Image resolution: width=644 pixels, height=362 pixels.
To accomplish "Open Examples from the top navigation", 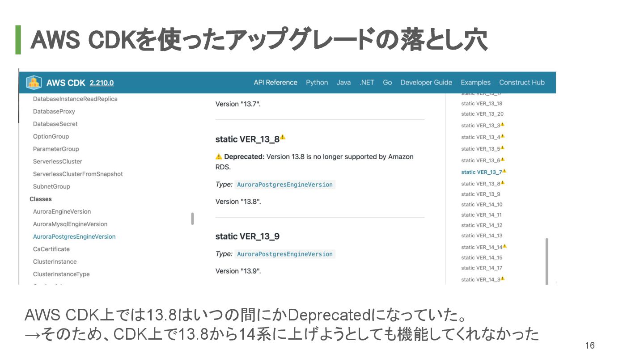I will [x=475, y=82].
